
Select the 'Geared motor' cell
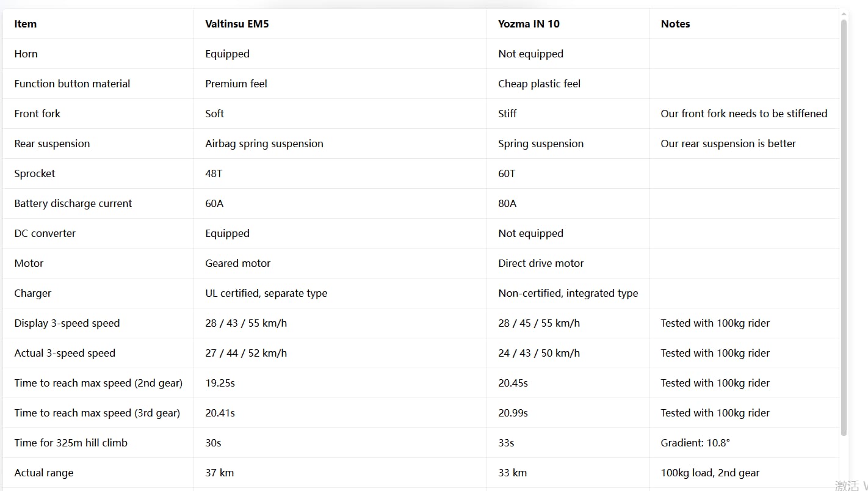[237, 263]
